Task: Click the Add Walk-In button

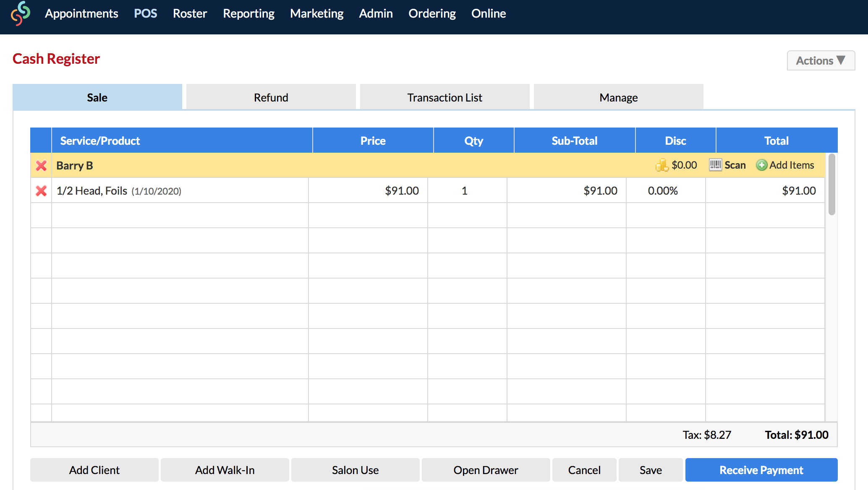Action: [x=225, y=470]
